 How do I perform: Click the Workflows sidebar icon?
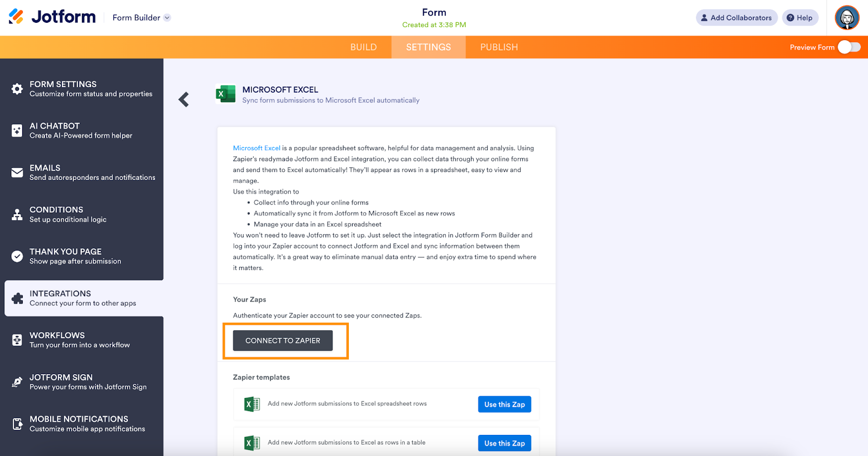(17, 340)
